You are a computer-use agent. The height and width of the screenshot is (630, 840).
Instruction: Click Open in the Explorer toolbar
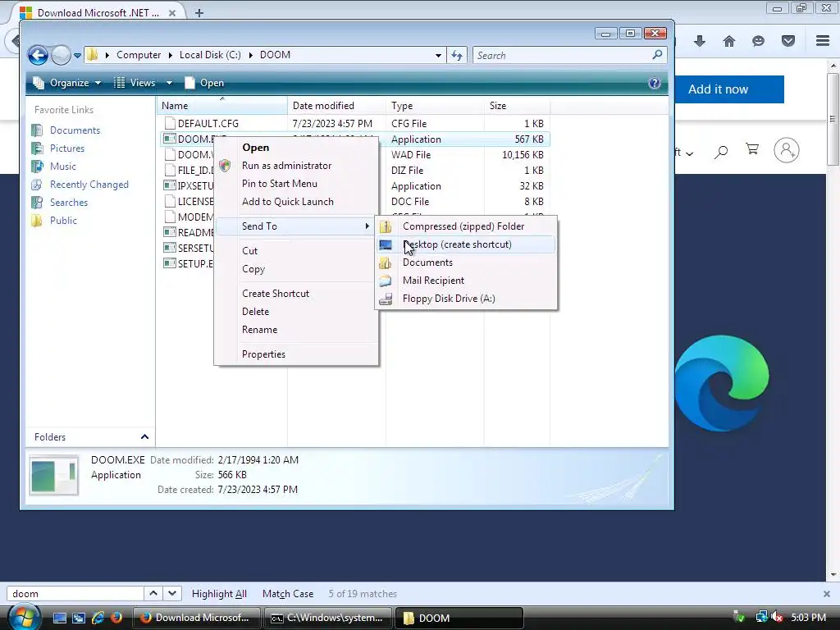pyautogui.click(x=204, y=83)
